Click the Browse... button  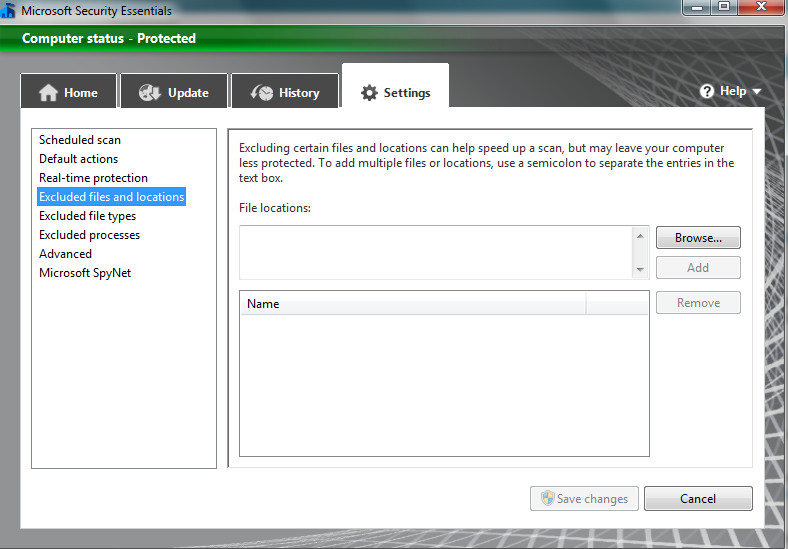coord(698,238)
